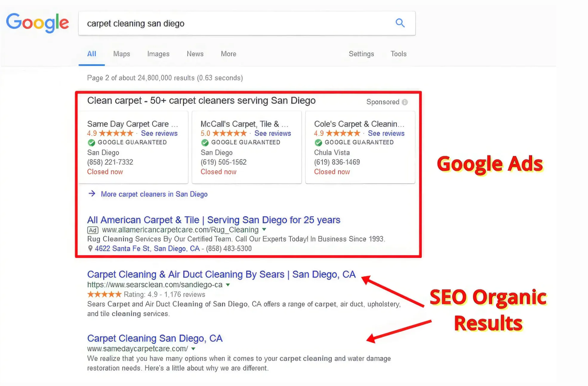Click the blue search magnifier icon
The width and height of the screenshot is (588, 386).
click(x=400, y=23)
